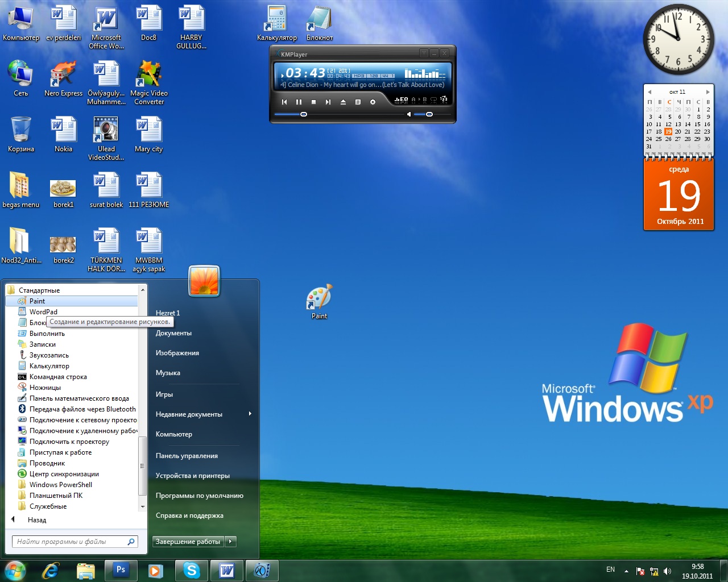Skip to next track in KMPlayer
This screenshot has width=728, height=582.
(x=328, y=102)
